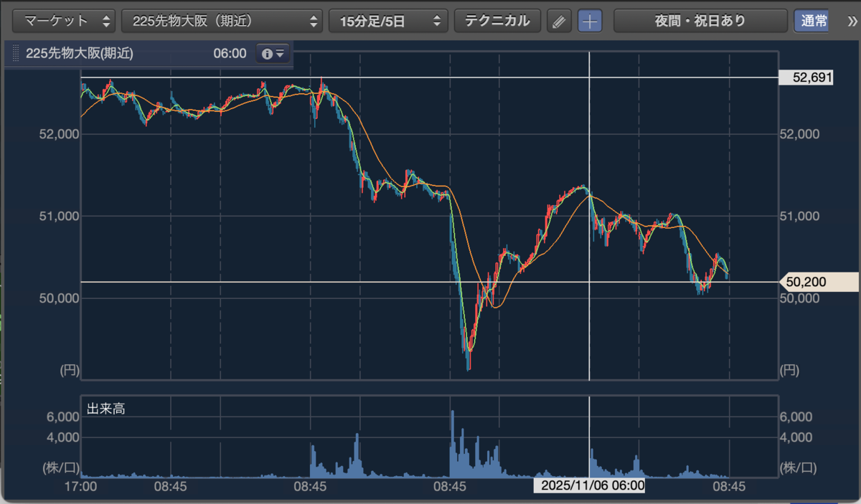The height and width of the screenshot is (504, 861).
Task: Select the 通常 mode button
Action: pos(811,21)
